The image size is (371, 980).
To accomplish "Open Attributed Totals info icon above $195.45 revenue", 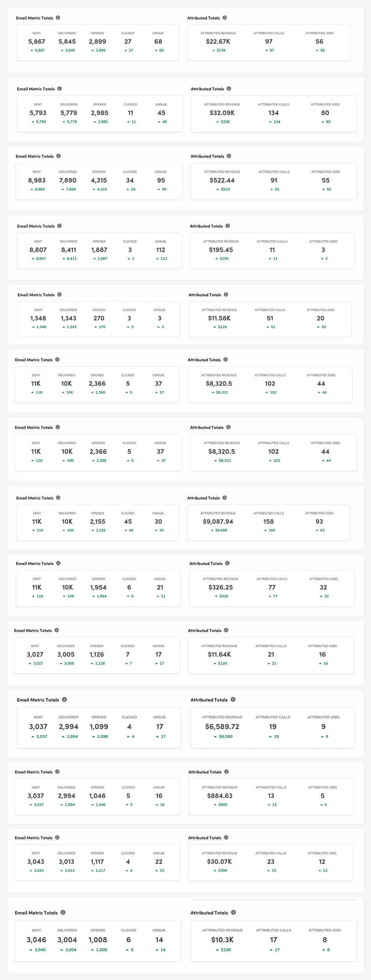I will (228, 226).
